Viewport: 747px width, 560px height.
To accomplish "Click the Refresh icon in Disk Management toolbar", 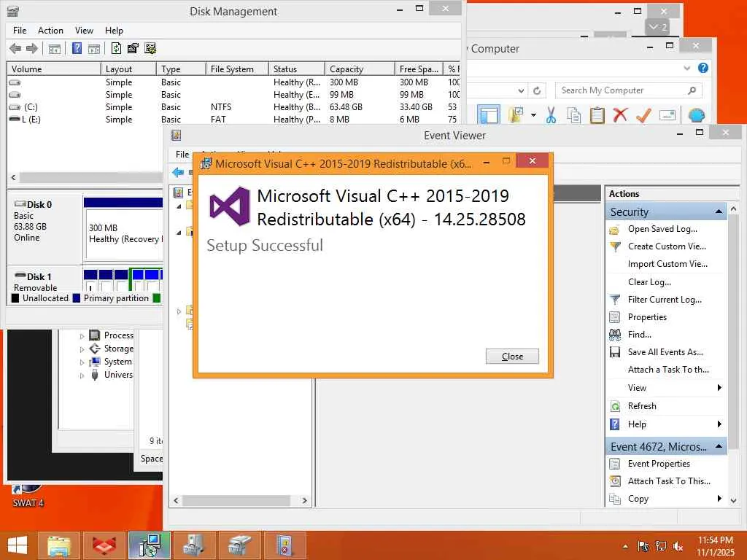I will point(116,48).
